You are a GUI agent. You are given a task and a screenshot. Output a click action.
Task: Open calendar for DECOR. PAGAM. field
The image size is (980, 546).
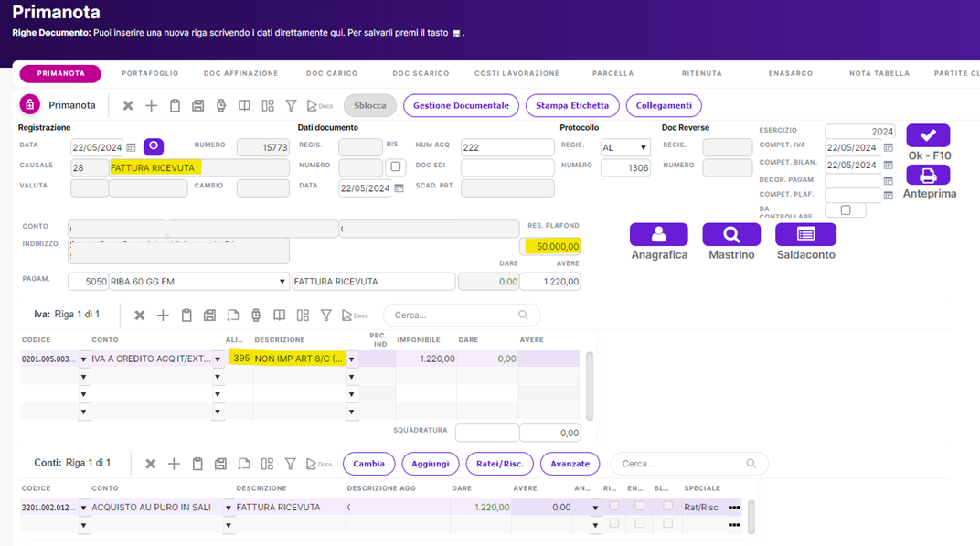(x=889, y=181)
